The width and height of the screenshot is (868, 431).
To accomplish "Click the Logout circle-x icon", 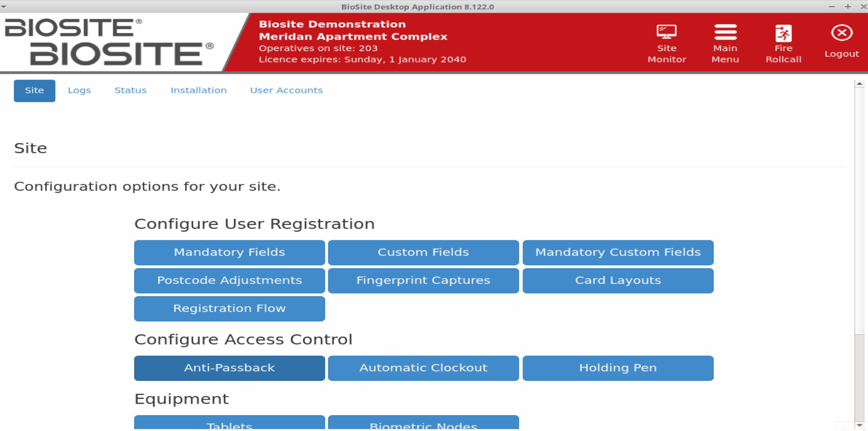I will [842, 33].
